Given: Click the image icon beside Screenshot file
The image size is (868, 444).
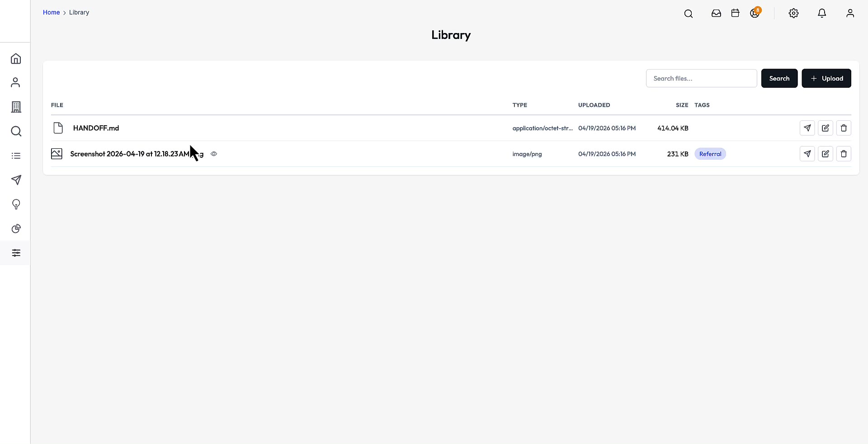Looking at the screenshot, I should pos(57,154).
